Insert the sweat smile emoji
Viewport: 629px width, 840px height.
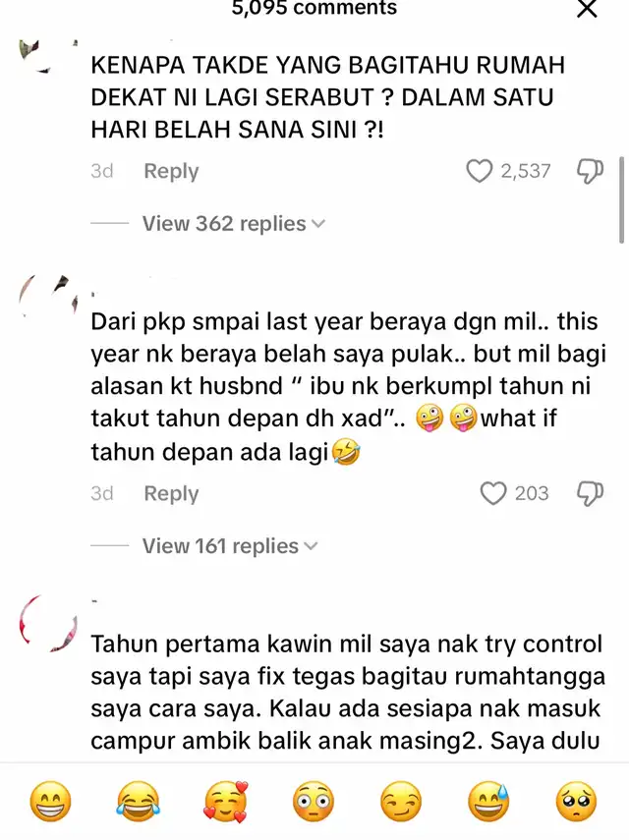pyautogui.click(x=488, y=802)
